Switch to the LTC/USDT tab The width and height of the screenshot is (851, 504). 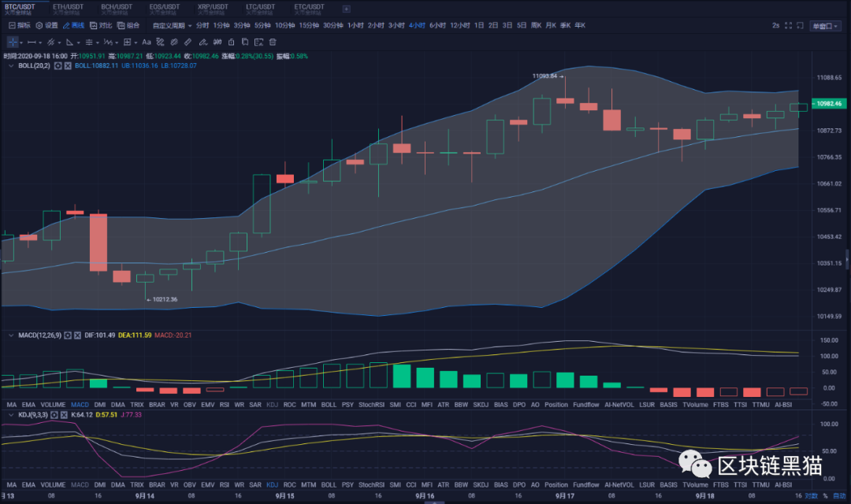tap(261, 9)
